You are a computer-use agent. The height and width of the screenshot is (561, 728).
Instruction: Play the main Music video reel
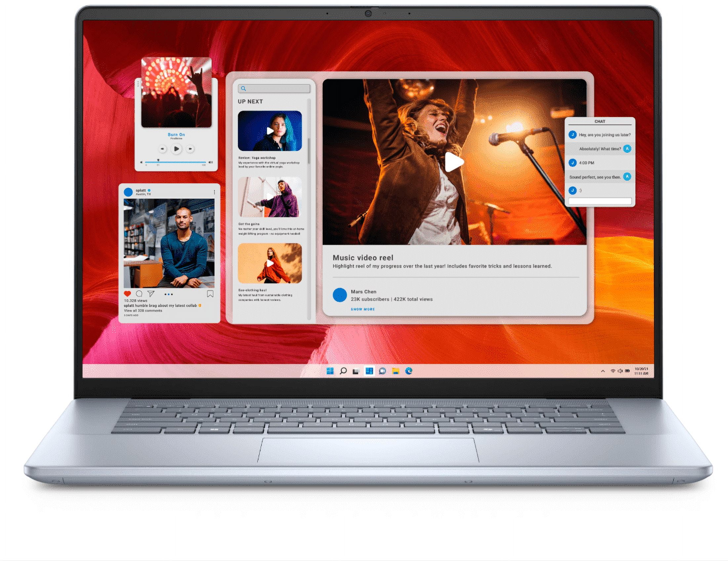coord(454,162)
